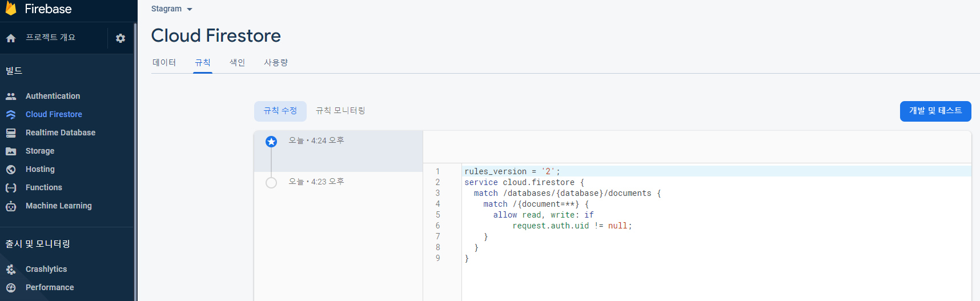Click the project overview home icon
The width and height of the screenshot is (980, 301).
tap(11, 38)
